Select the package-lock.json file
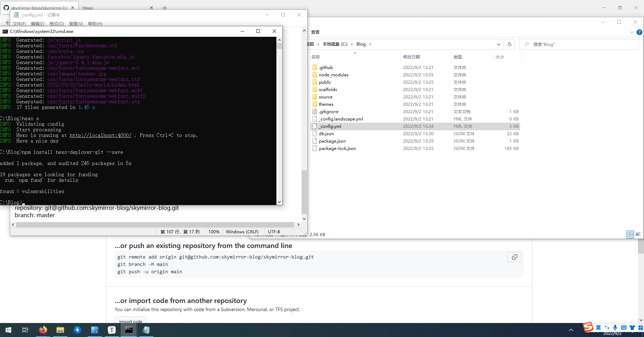The width and height of the screenshot is (644, 337). (415, 148)
